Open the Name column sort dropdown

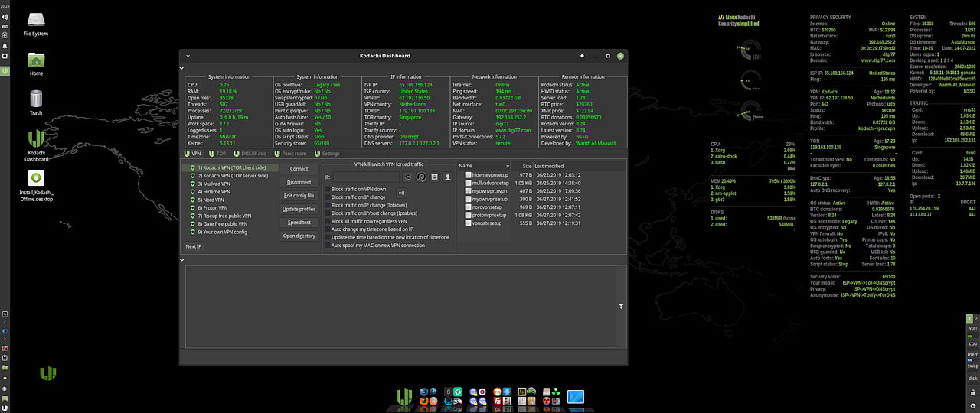507,166
